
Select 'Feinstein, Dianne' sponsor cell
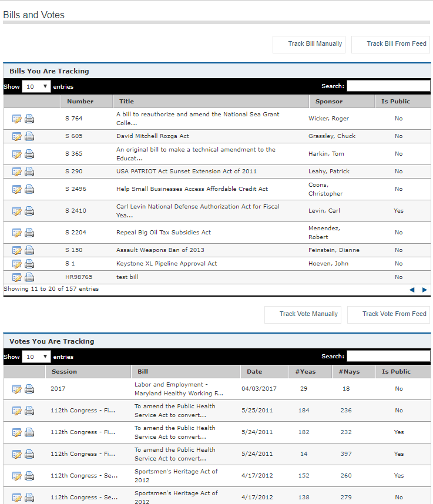(x=334, y=250)
